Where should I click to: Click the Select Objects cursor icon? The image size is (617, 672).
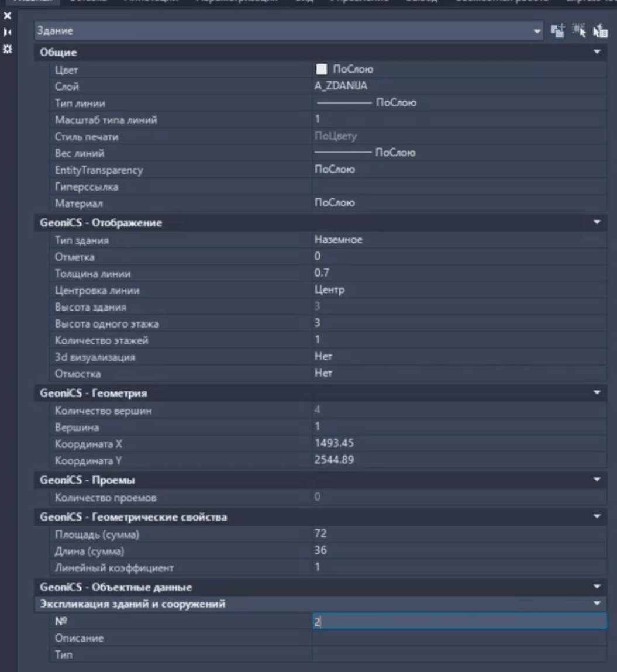(x=579, y=31)
